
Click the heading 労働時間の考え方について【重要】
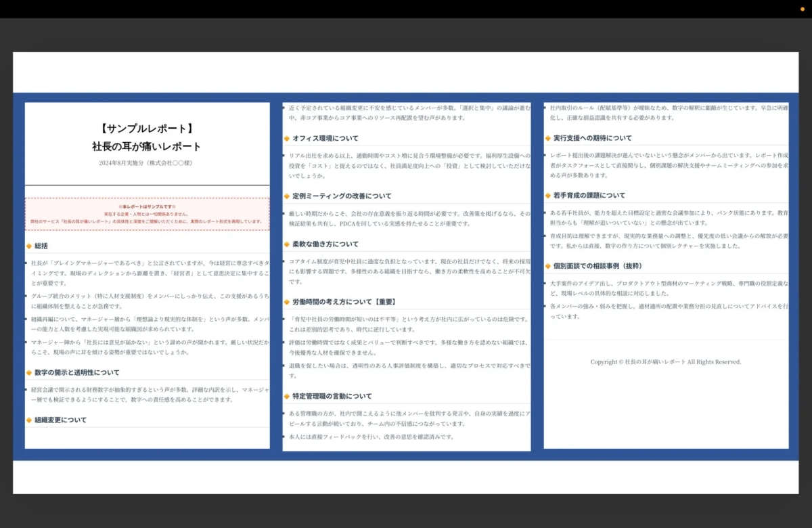click(344, 301)
